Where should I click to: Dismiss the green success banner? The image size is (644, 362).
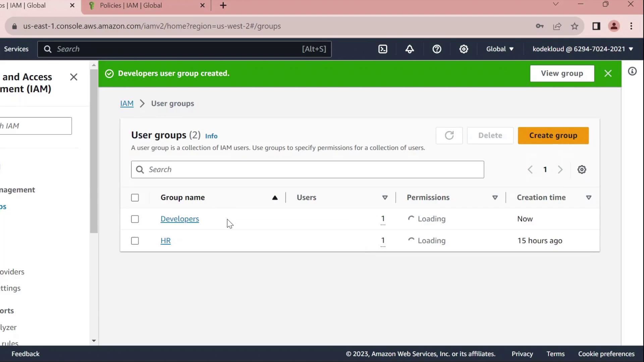point(608,73)
